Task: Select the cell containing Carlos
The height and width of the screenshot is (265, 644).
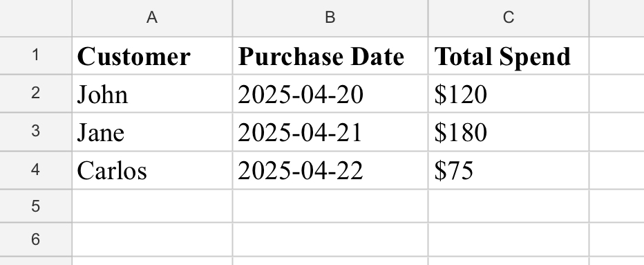Action: (x=153, y=170)
